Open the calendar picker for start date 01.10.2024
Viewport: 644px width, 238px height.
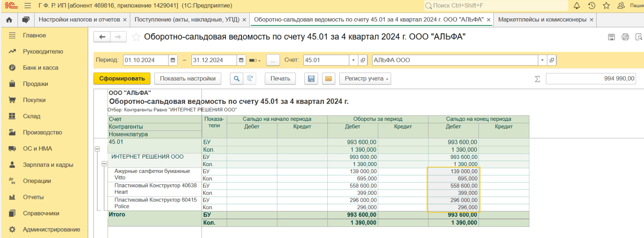pos(173,60)
